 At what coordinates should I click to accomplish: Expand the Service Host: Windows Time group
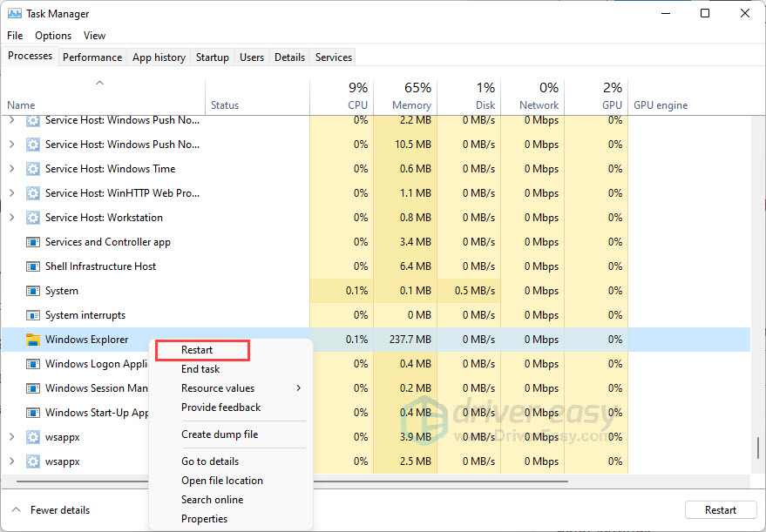tap(11, 169)
